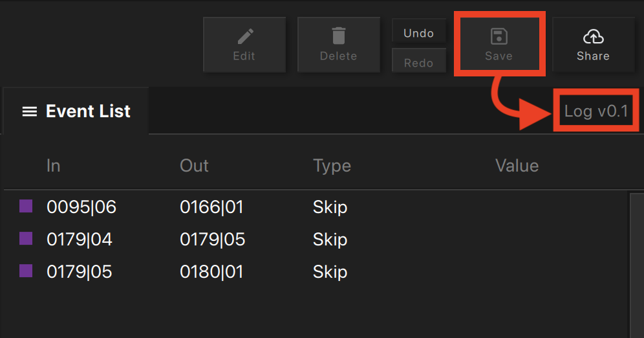Click the Edit pencil icon
644x338 pixels.
coord(245,37)
